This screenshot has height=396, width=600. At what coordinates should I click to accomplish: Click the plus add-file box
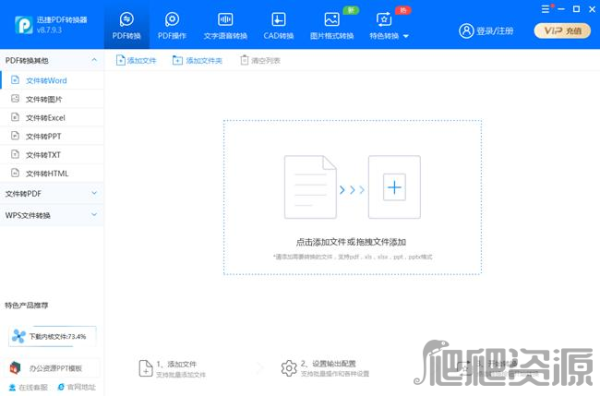coord(394,187)
